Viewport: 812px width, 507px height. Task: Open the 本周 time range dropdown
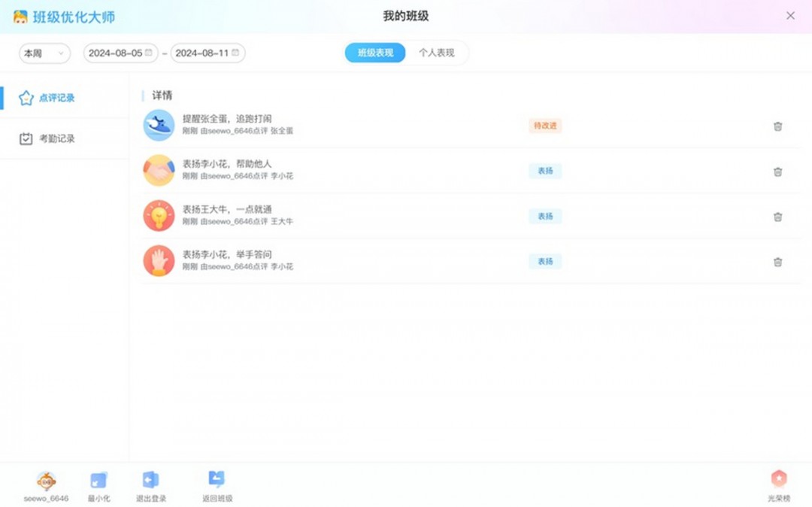pos(44,53)
